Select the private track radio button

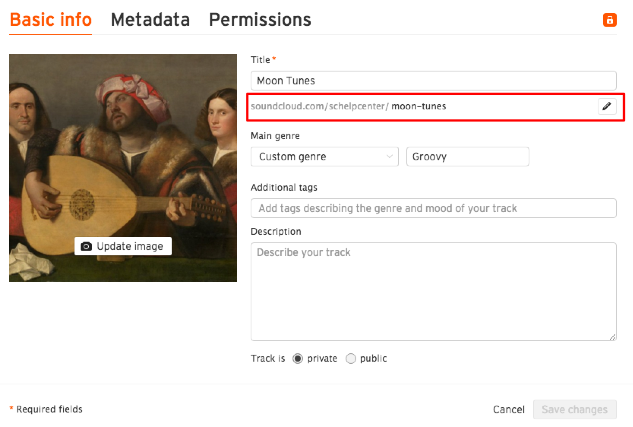point(298,358)
